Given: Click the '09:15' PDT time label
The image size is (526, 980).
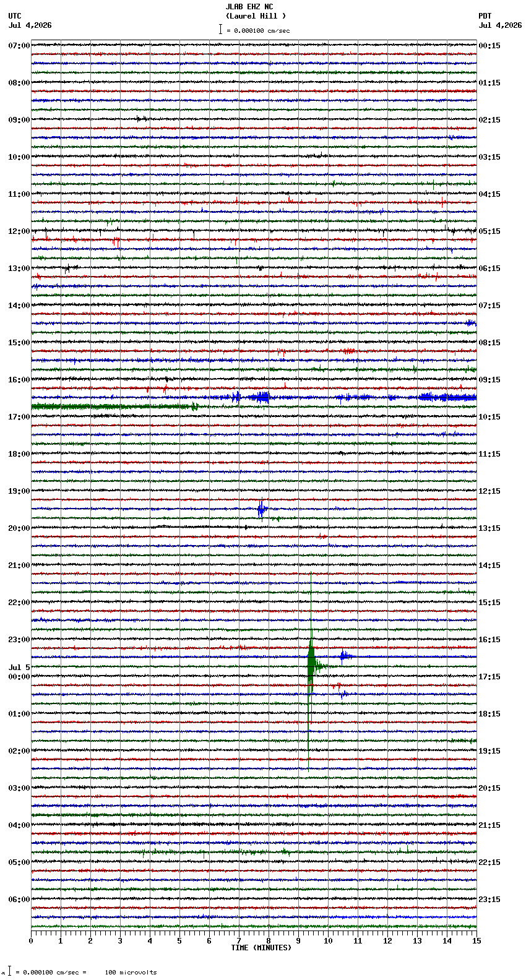Looking at the screenshot, I should click(489, 380).
